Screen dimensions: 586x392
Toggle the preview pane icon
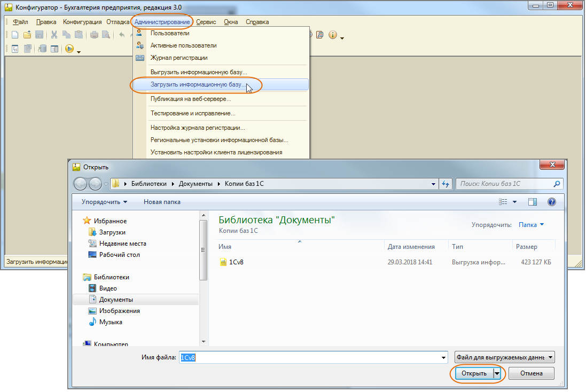pos(533,202)
